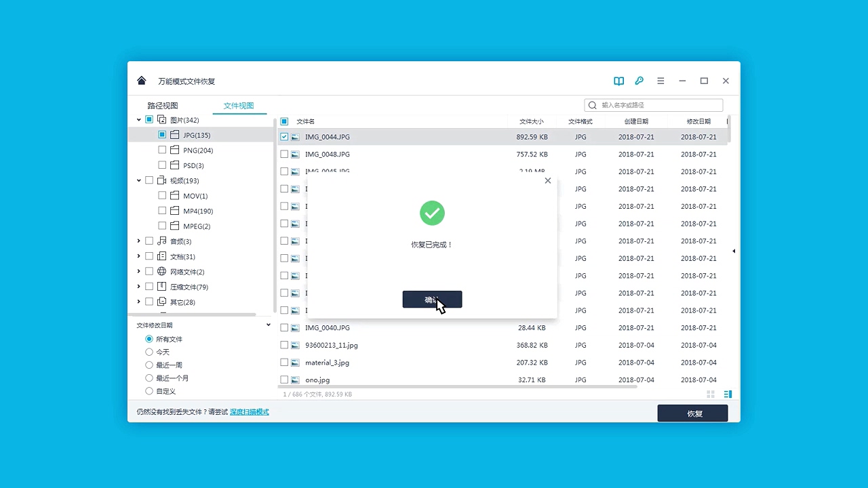The image size is (868, 488).
Task: Switch to thumbnail grid view icon
Action: pyautogui.click(x=711, y=394)
